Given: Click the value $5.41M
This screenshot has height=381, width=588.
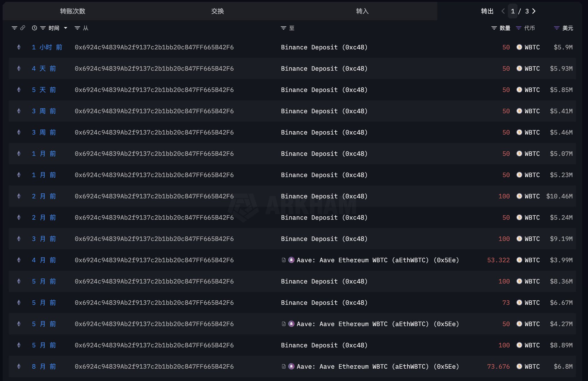Looking at the screenshot, I should coord(561,111).
